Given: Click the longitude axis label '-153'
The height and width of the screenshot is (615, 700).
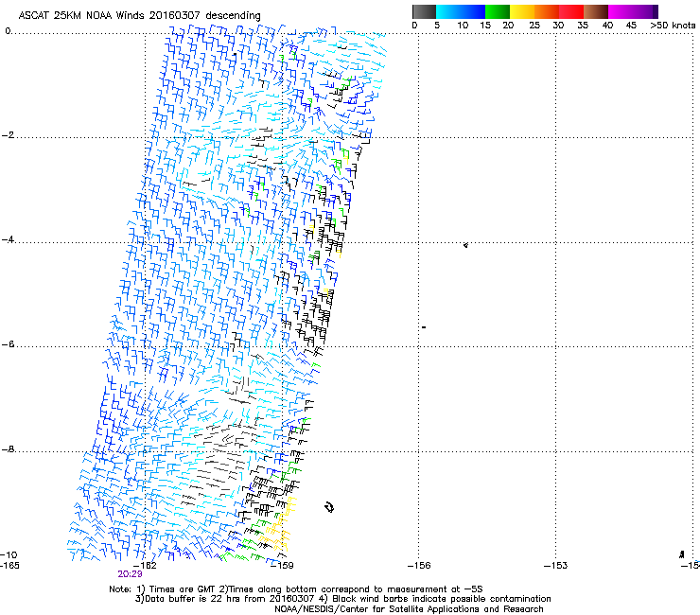Looking at the screenshot, I should pyautogui.click(x=555, y=566).
